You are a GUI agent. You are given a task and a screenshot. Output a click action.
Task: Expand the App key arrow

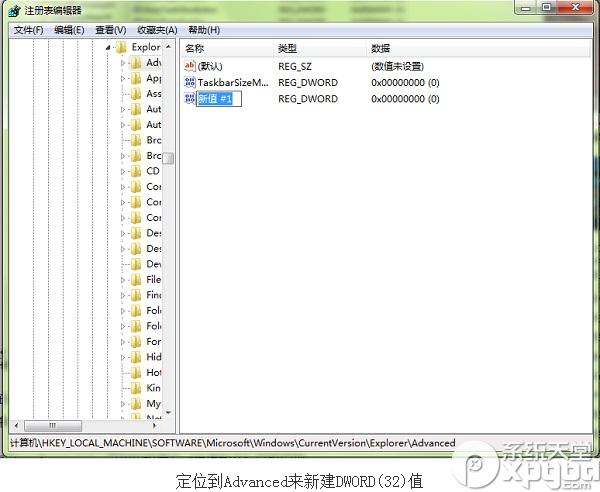(123, 78)
